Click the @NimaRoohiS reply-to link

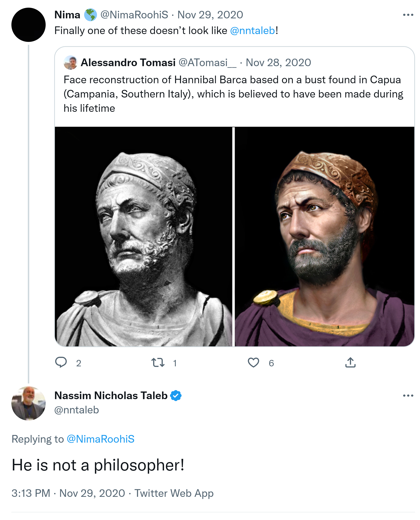coord(100,439)
